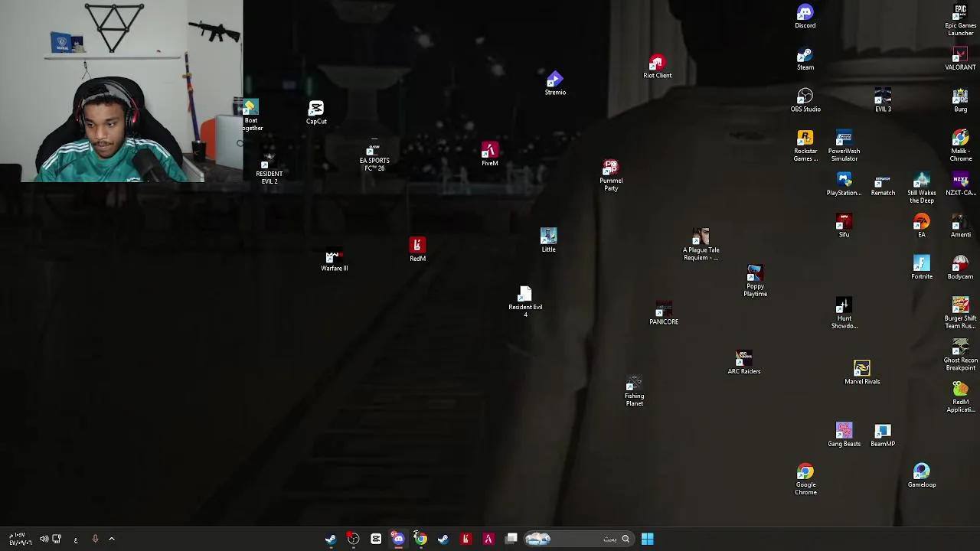Screen dimensions: 980x551
Task: Open RedM from the taskbar
Action: (x=465, y=539)
